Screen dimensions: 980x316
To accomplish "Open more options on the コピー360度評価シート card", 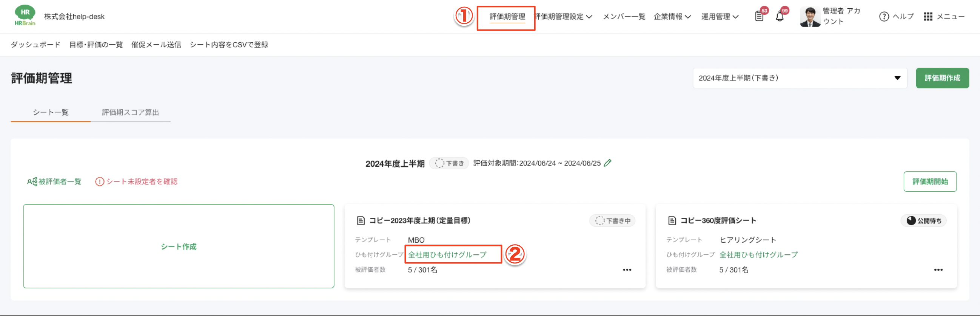I will coord(938,270).
